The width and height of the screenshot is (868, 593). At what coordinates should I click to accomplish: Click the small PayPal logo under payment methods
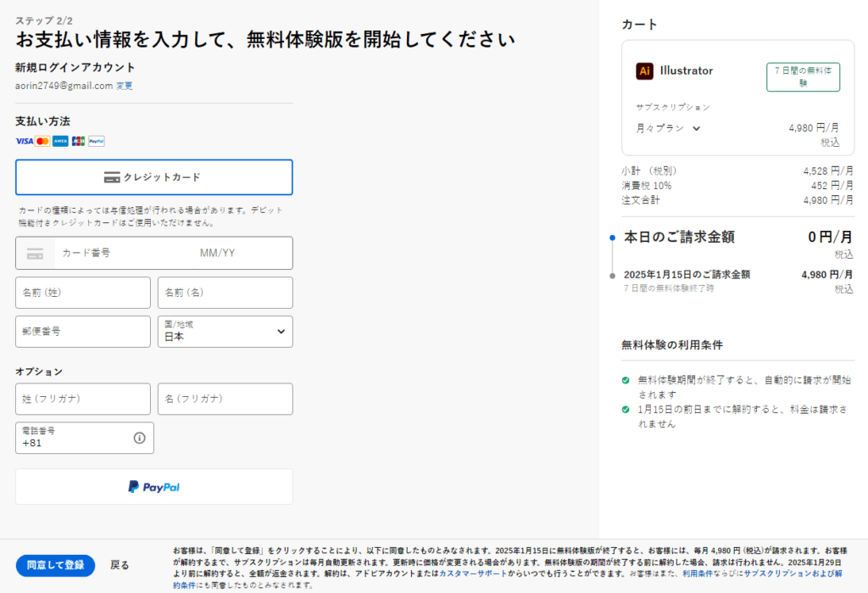pos(97,141)
